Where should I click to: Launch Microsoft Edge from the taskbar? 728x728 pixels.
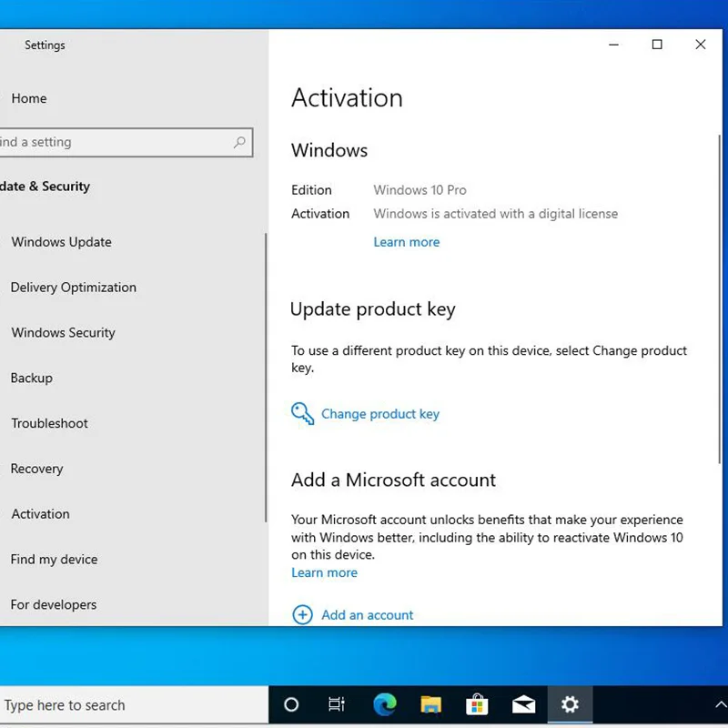pyautogui.click(x=384, y=704)
